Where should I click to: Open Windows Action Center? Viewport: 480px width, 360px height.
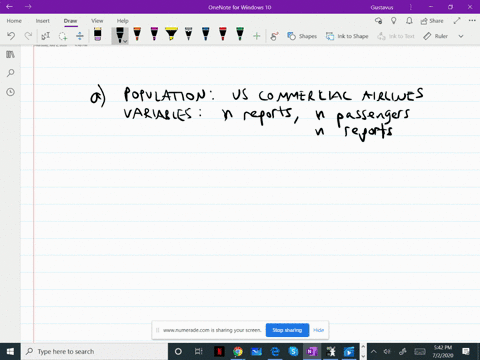(466, 351)
